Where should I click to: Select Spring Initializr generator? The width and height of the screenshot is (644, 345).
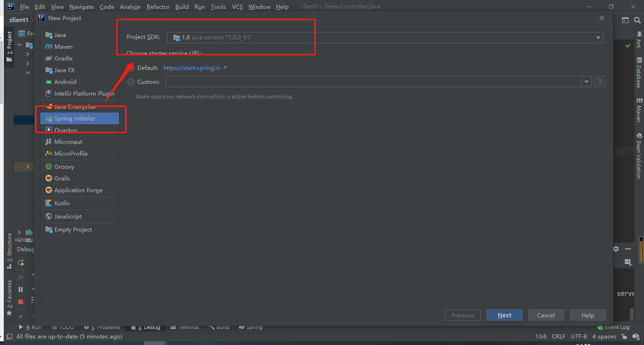pyautogui.click(x=80, y=119)
